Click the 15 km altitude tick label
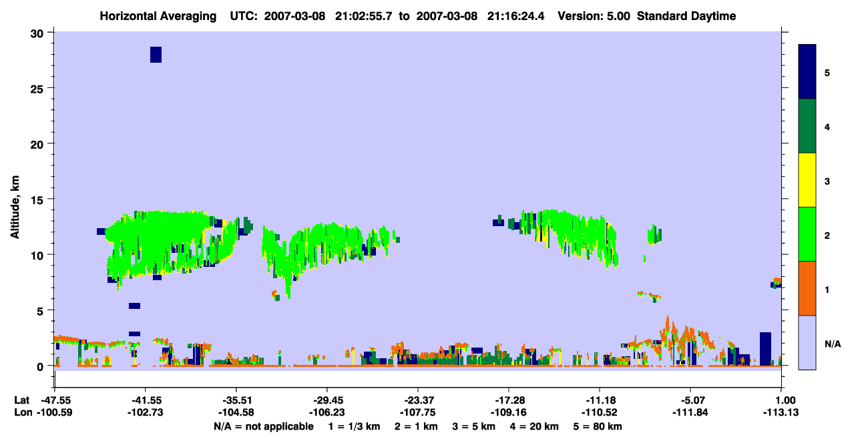The image size is (868, 445). 39,199
